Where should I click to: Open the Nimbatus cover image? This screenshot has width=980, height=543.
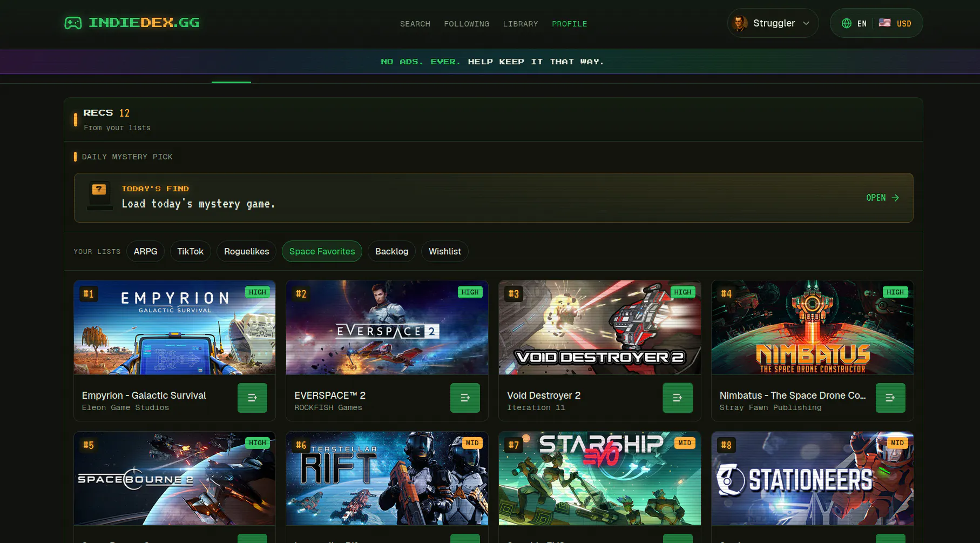click(x=813, y=327)
